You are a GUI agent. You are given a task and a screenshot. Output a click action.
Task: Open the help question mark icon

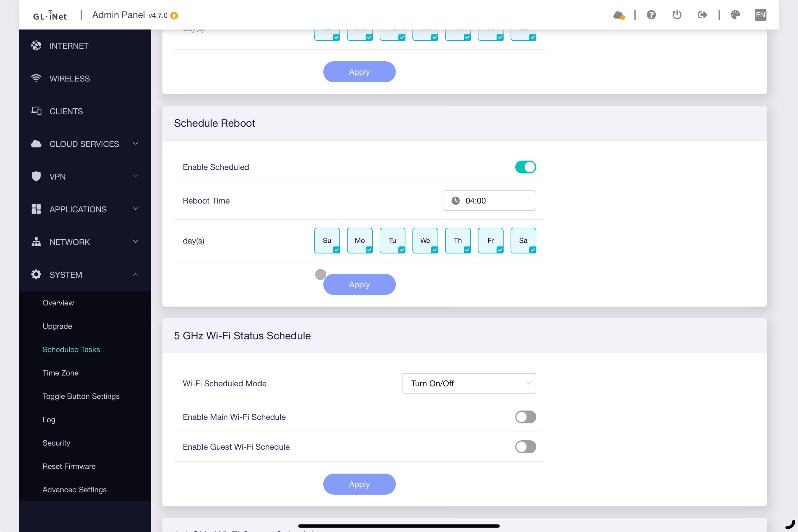point(651,15)
